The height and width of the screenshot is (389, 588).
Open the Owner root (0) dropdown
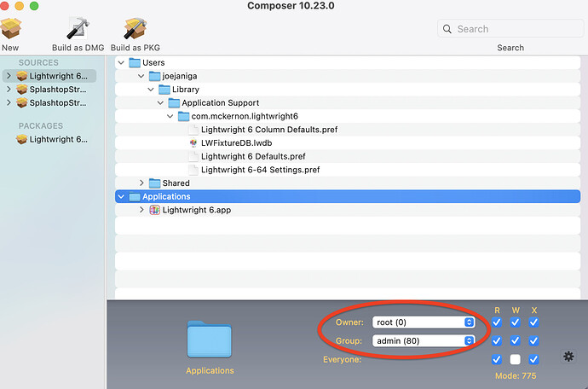tap(424, 322)
